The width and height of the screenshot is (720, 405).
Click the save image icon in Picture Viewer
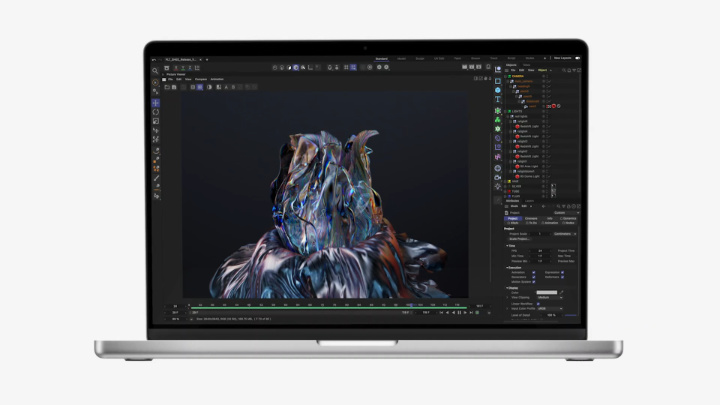click(x=174, y=87)
